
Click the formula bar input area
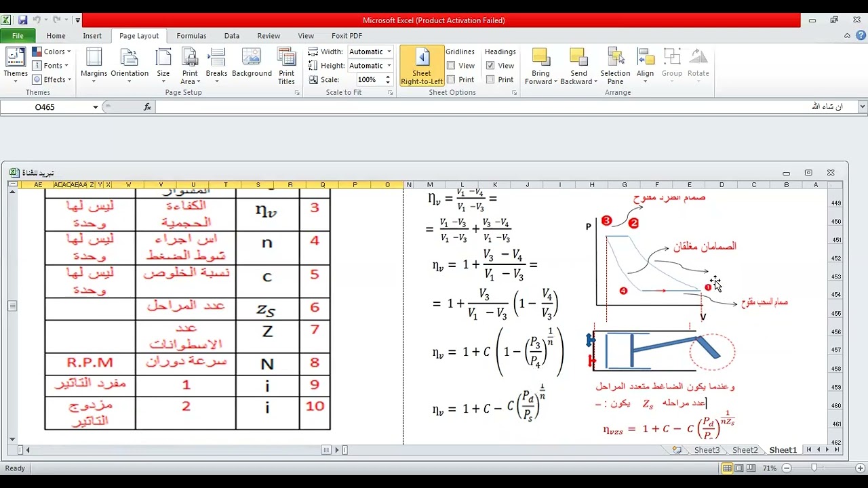point(505,107)
